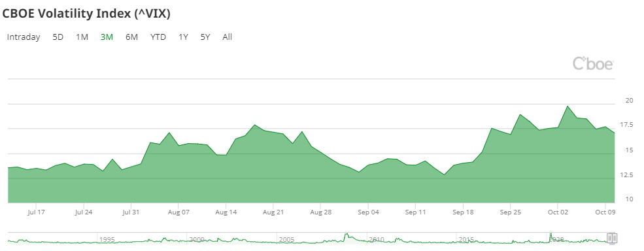This screenshot has width=644, height=251.
Task: Select the Intraday time range
Action: pyautogui.click(x=24, y=37)
